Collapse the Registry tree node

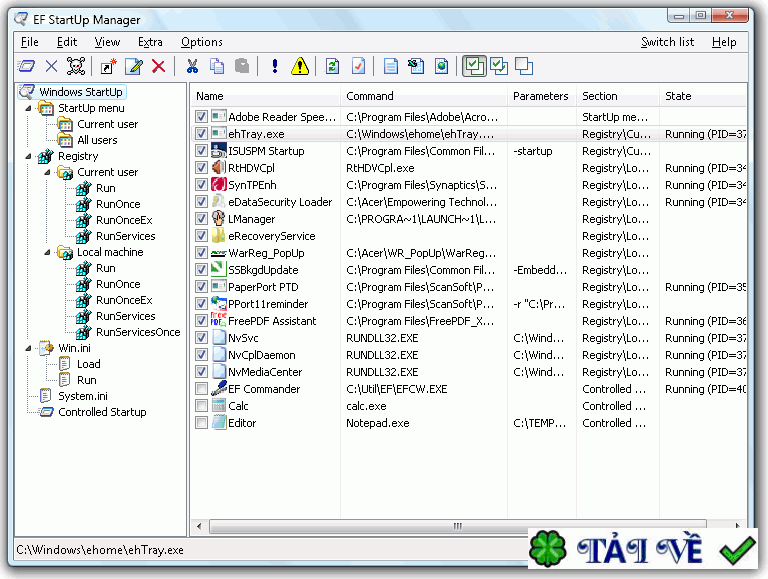27,156
